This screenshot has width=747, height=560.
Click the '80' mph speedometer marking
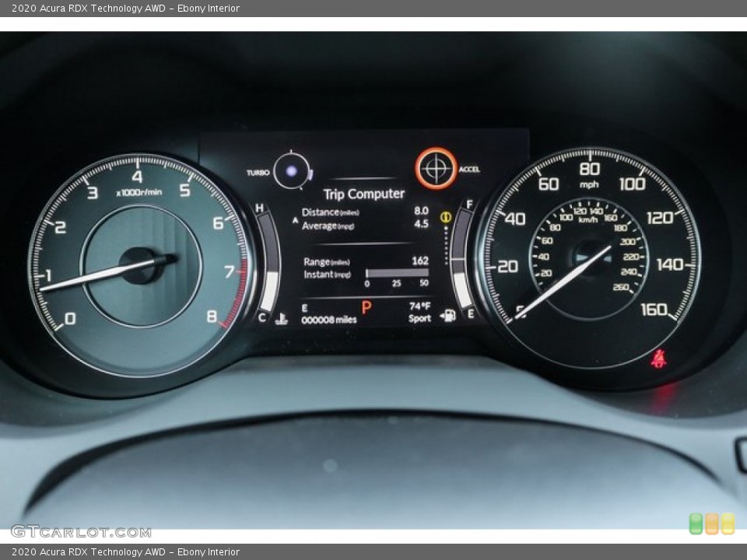point(590,169)
